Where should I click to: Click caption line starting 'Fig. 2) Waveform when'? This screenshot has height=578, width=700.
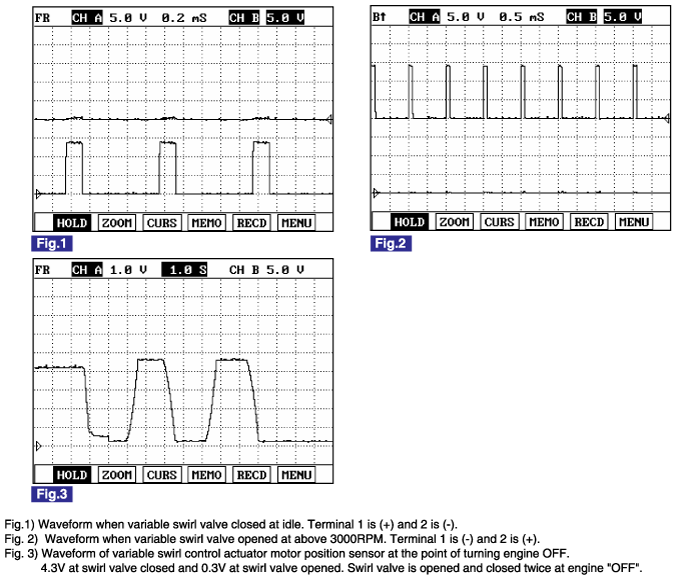pos(272,539)
